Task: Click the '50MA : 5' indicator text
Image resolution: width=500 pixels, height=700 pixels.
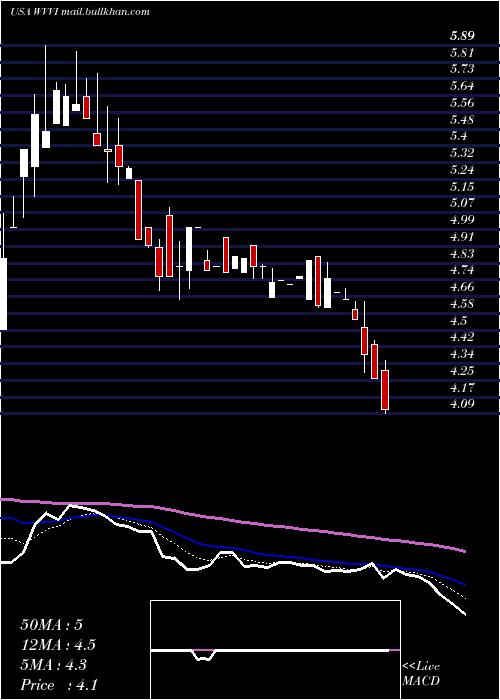Action: [x=51, y=625]
